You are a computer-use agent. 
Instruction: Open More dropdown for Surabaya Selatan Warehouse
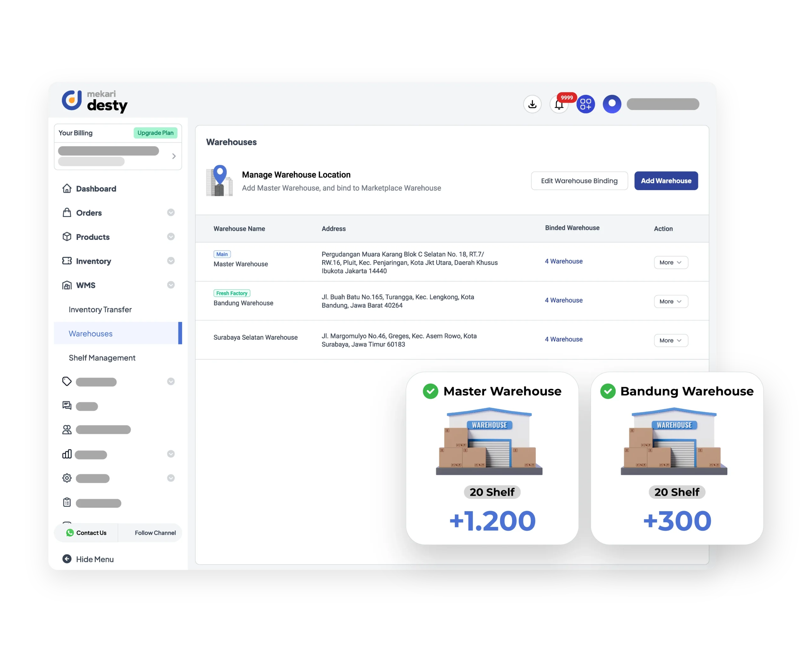pyautogui.click(x=671, y=340)
